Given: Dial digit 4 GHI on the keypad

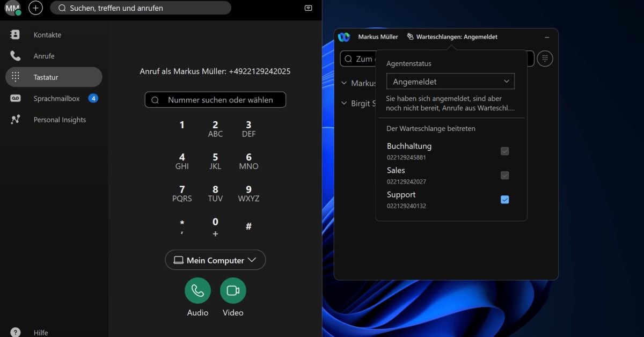Looking at the screenshot, I should (182, 162).
